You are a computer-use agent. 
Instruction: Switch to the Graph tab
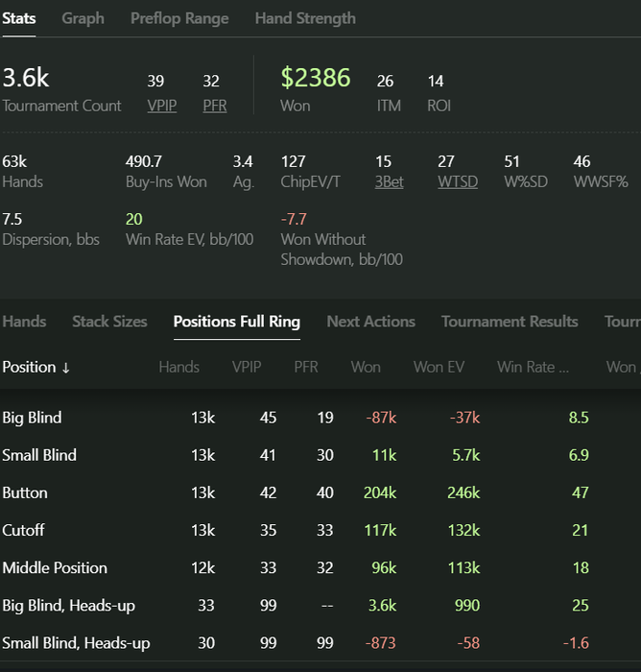[83, 18]
